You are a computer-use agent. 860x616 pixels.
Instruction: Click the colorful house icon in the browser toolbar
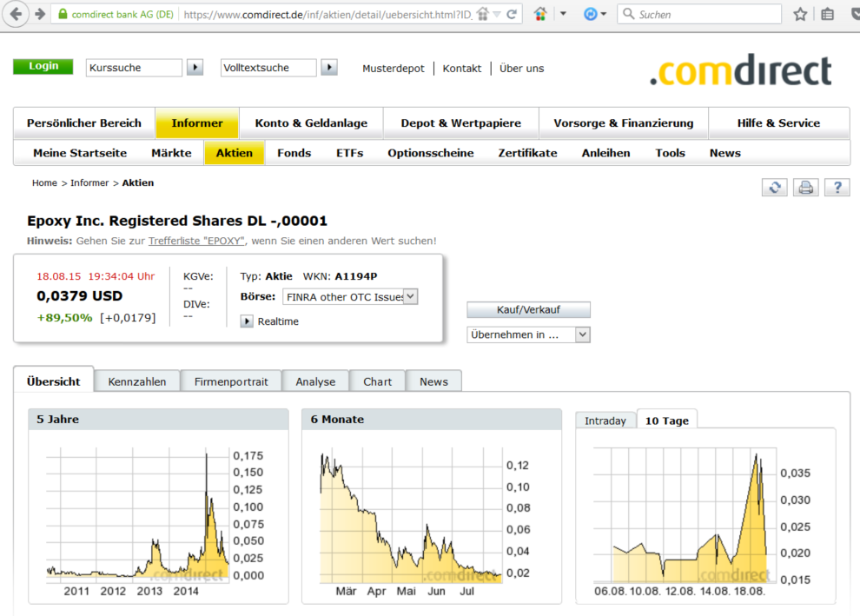click(540, 14)
